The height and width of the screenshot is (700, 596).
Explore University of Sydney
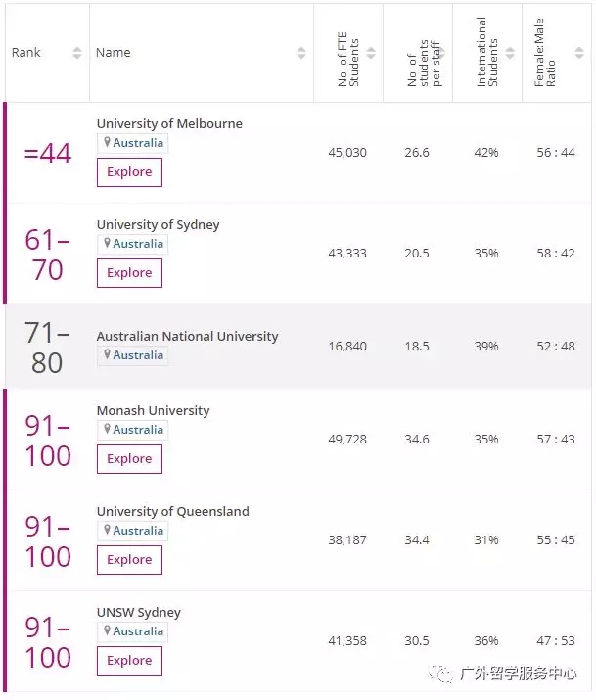[129, 273]
